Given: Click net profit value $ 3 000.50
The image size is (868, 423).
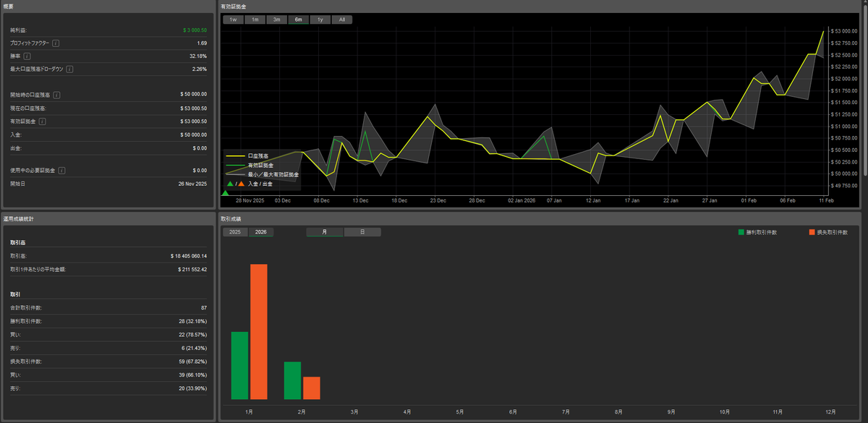Looking at the screenshot, I should coord(195,30).
